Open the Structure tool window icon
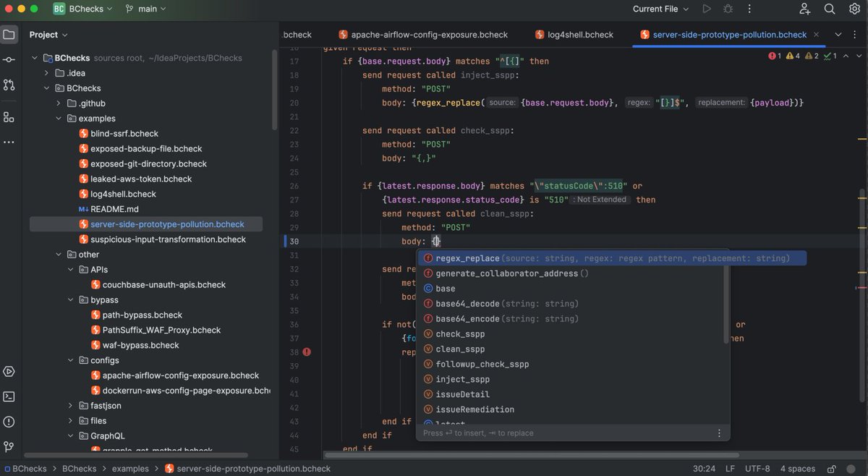 click(9, 116)
